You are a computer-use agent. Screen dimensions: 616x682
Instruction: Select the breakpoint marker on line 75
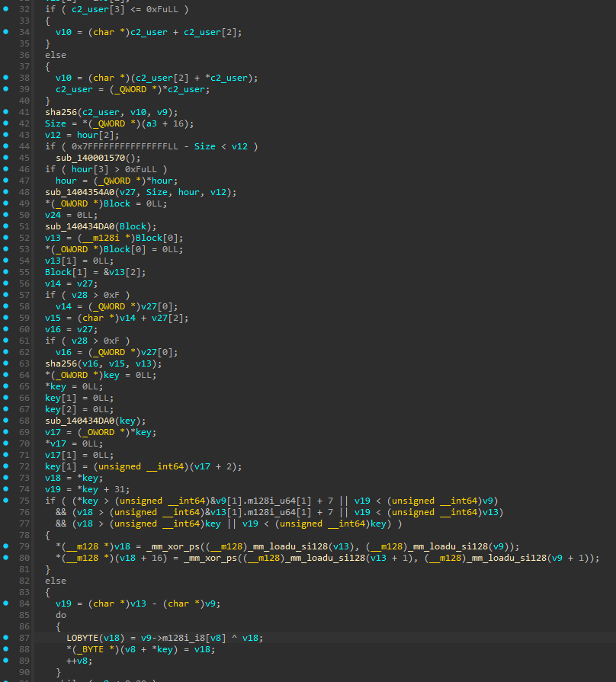click(7, 501)
